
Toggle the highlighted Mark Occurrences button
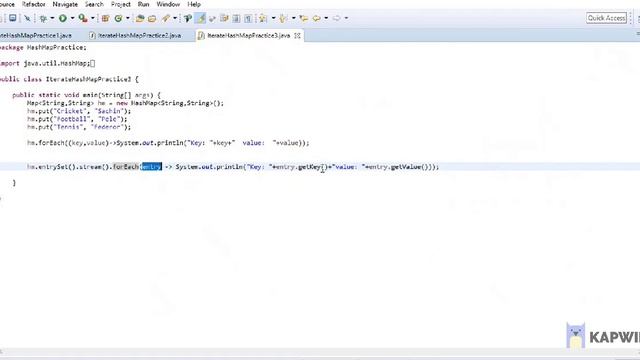click(200, 18)
